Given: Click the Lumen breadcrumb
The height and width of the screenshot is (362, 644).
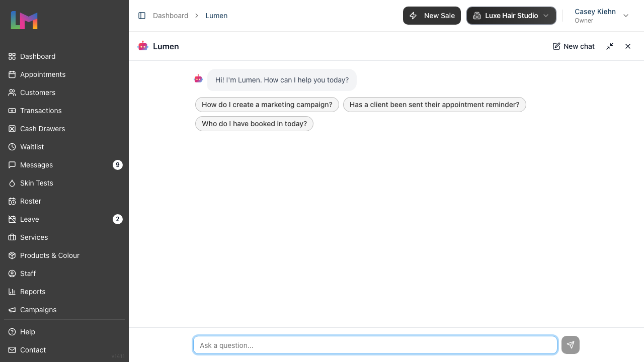Looking at the screenshot, I should pyautogui.click(x=216, y=16).
